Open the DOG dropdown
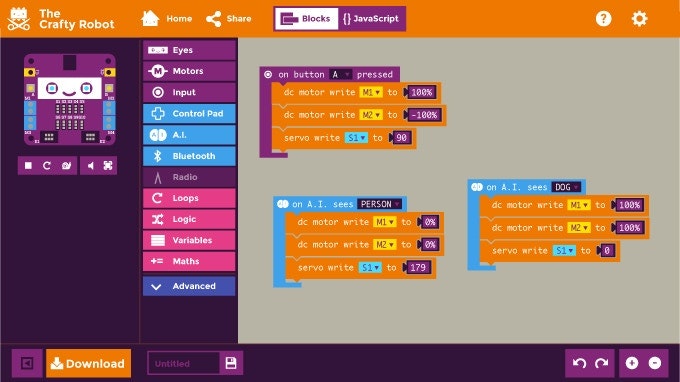680x382 pixels. [566, 187]
